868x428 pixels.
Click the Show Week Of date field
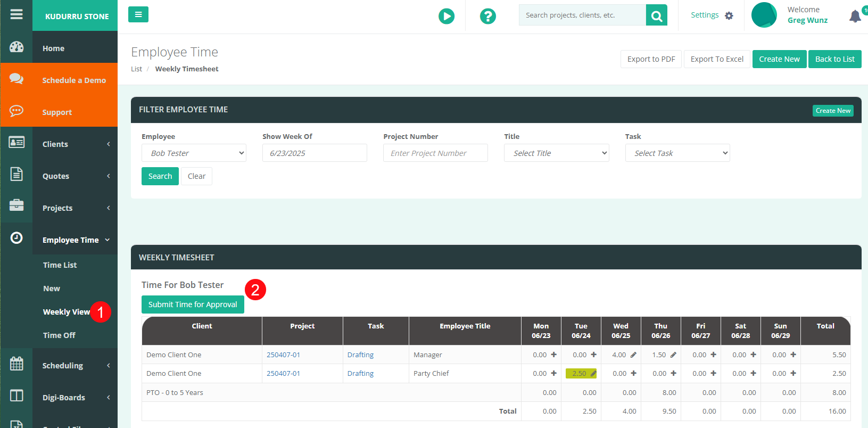315,153
